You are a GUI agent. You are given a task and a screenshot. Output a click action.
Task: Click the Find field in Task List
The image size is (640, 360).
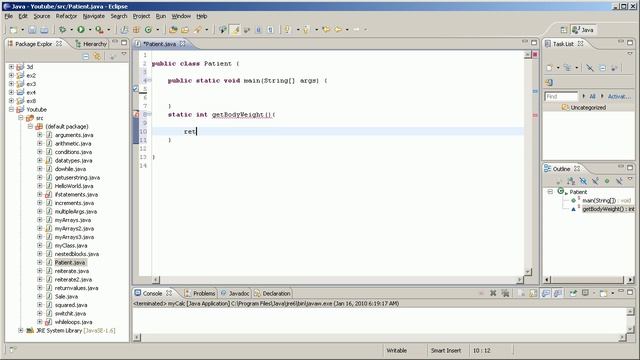[x=562, y=96]
